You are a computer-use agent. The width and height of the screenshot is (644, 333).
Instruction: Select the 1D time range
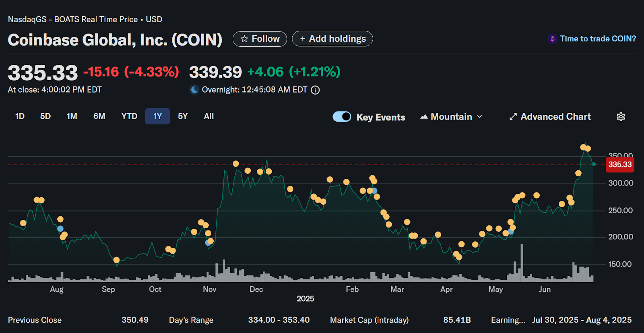click(20, 116)
